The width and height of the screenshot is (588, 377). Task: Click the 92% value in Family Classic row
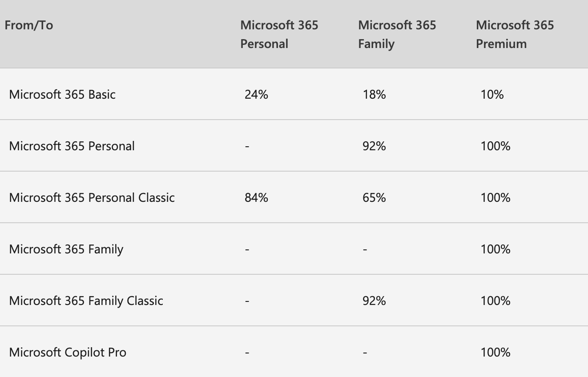[x=374, y=301]
